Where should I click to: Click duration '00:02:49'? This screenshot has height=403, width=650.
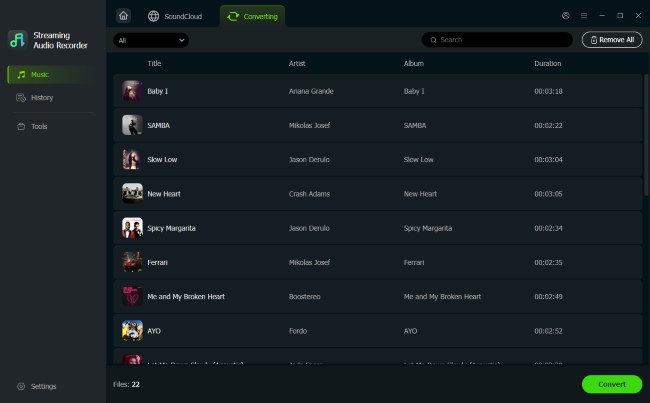tap(548, 297)
